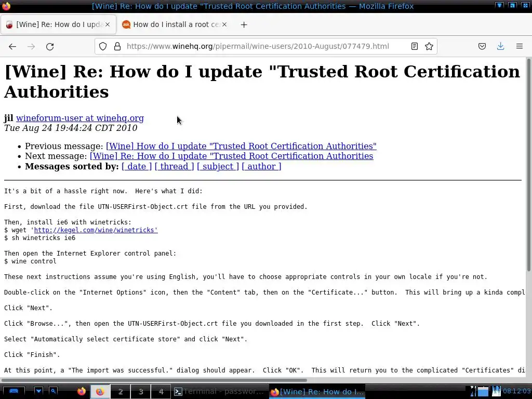532x399 pixels.
Task: Click the vertical page scrollbar
Action: [x=528, y=165]
